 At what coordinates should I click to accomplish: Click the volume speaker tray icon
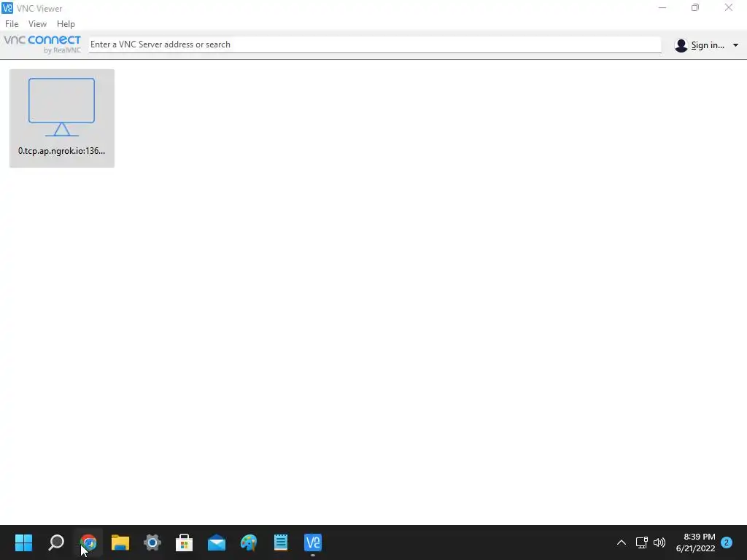coord(659,542)
